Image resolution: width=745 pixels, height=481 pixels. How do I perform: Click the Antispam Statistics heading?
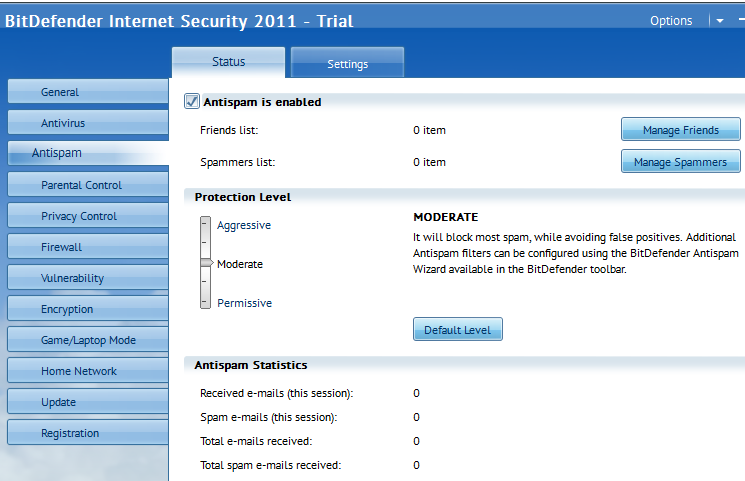point(251,365)
